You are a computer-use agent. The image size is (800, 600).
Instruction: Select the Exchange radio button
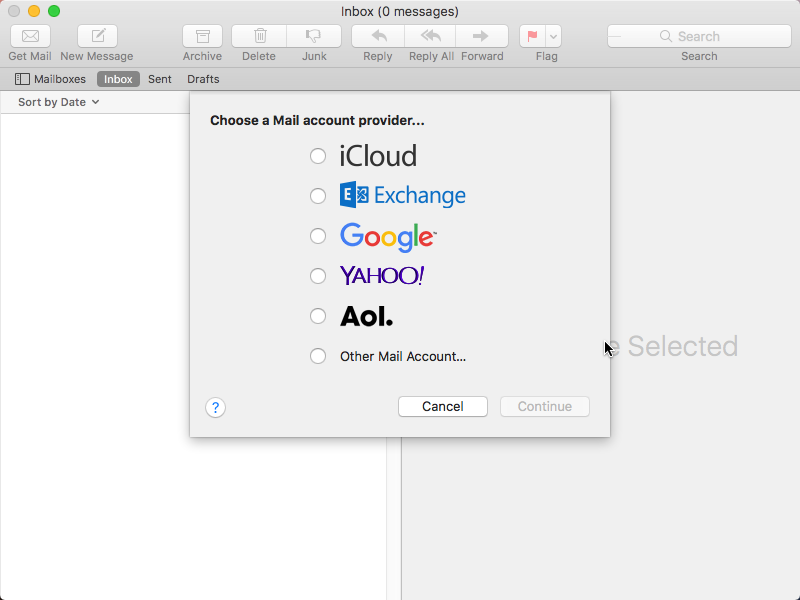click(318, 195)
